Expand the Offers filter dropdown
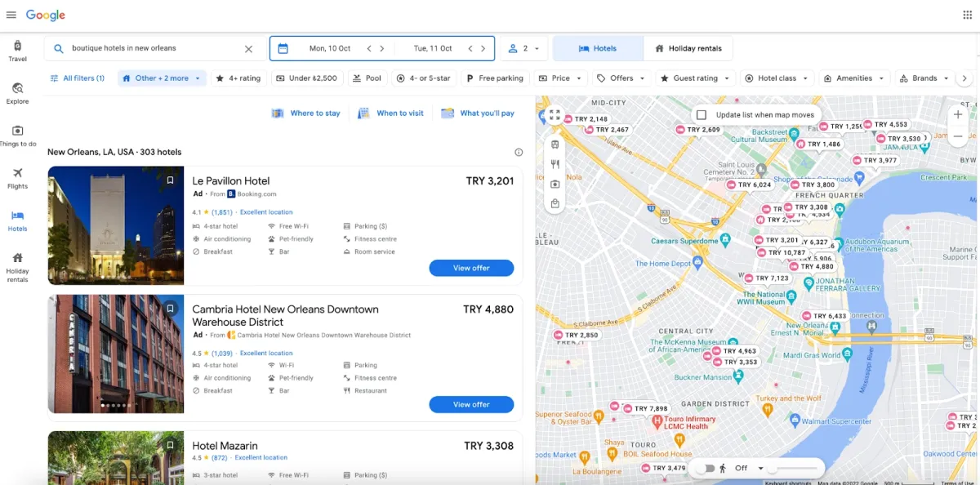 click(621, 78)
